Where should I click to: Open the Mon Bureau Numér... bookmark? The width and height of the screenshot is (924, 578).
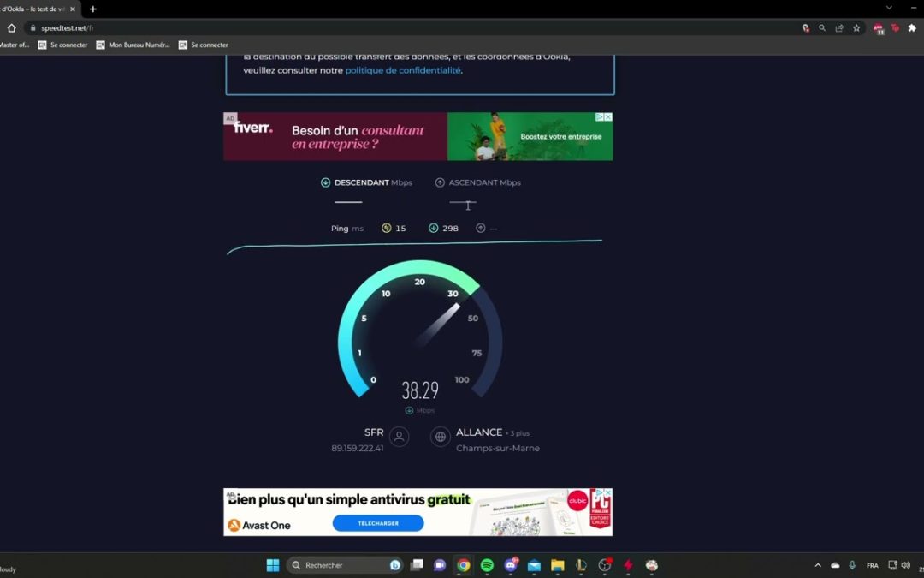(133, 45)
